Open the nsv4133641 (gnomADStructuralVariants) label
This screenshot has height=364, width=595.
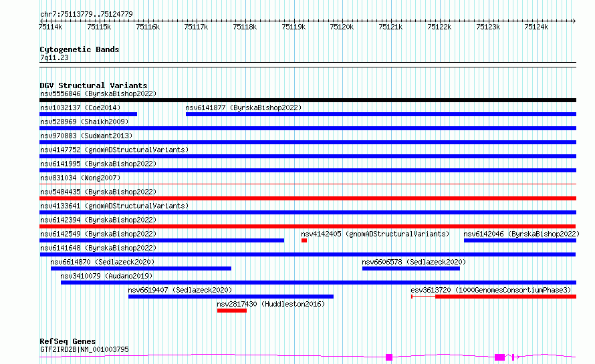click(114, 206)
